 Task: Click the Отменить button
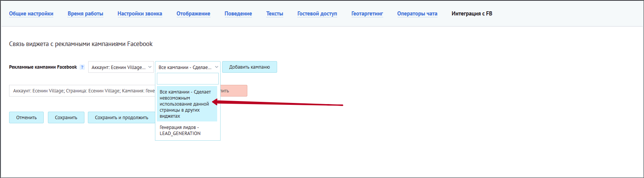[x=26, y=117]
